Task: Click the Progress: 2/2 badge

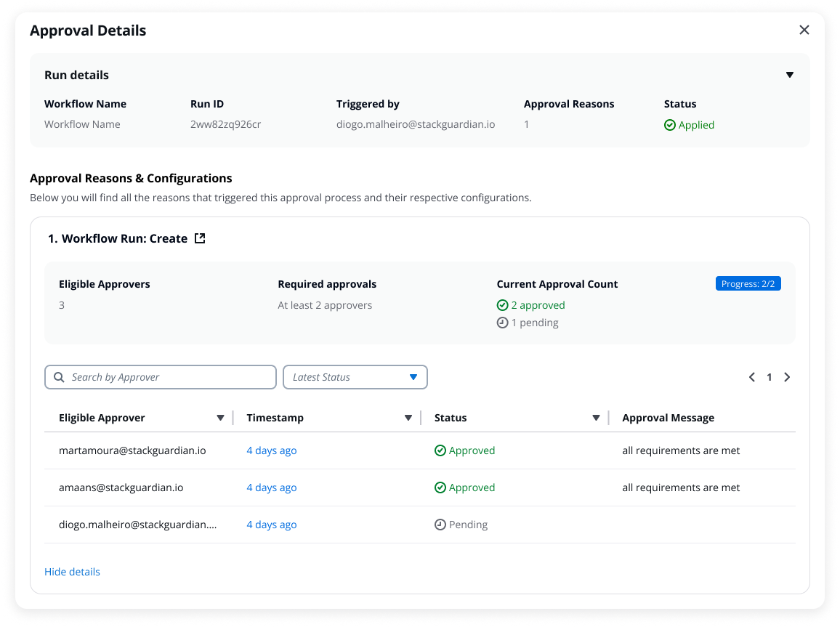Action: click(x=748, y=283)
